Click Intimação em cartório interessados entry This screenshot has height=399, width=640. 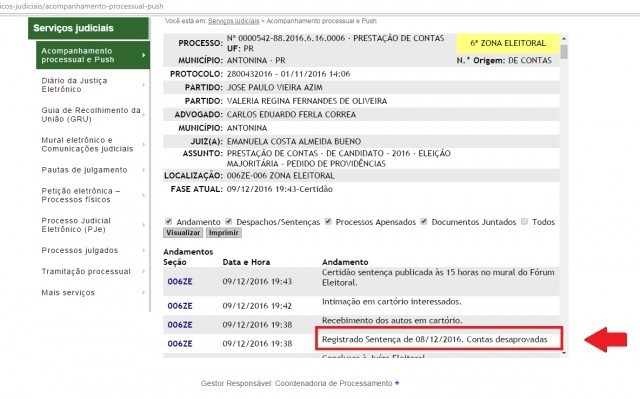[392, 301]
